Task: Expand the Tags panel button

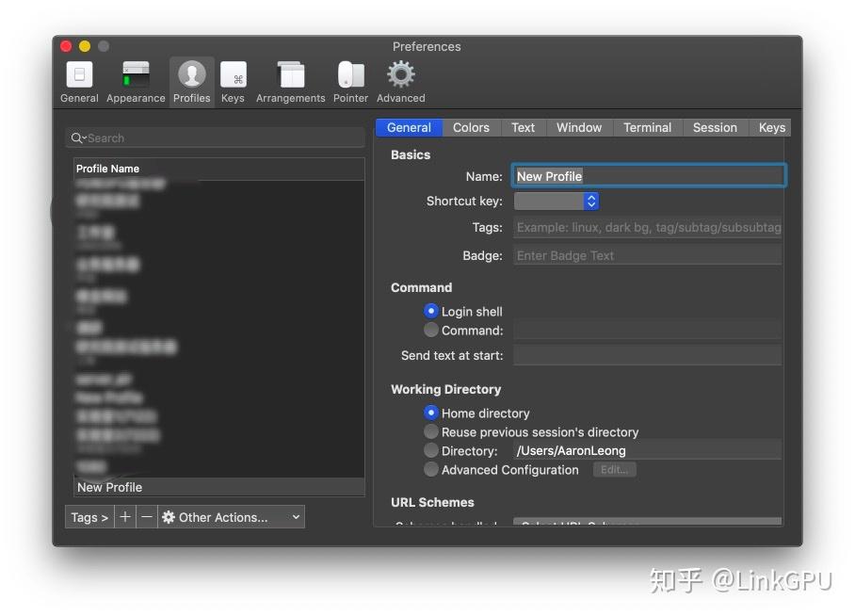Action: click(89, 516)
